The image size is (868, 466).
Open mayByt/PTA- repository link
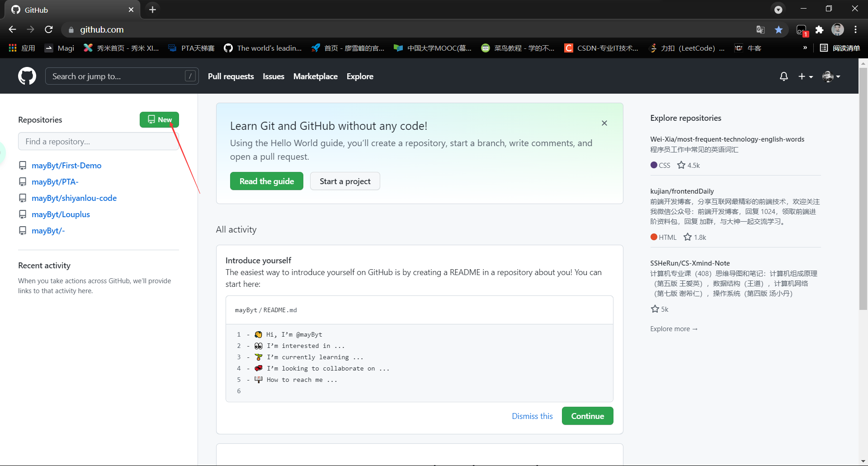pyautogui.click(x=55, y=182)
